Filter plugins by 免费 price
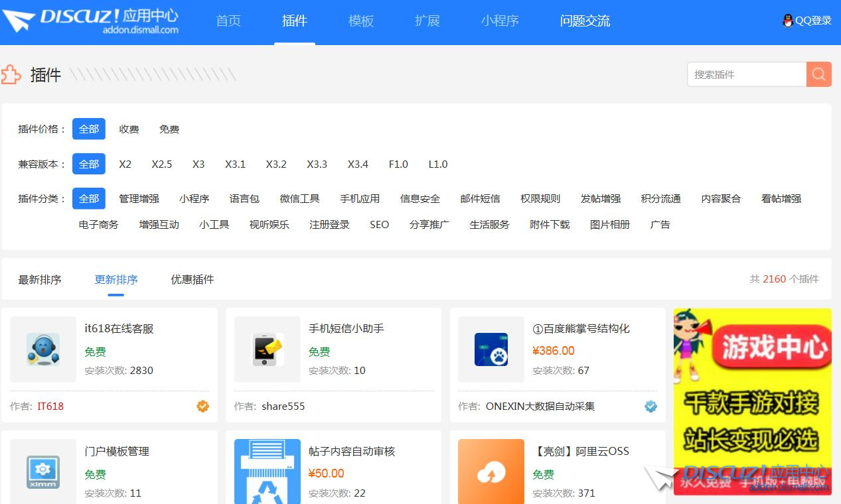 [x=169, y=129]
